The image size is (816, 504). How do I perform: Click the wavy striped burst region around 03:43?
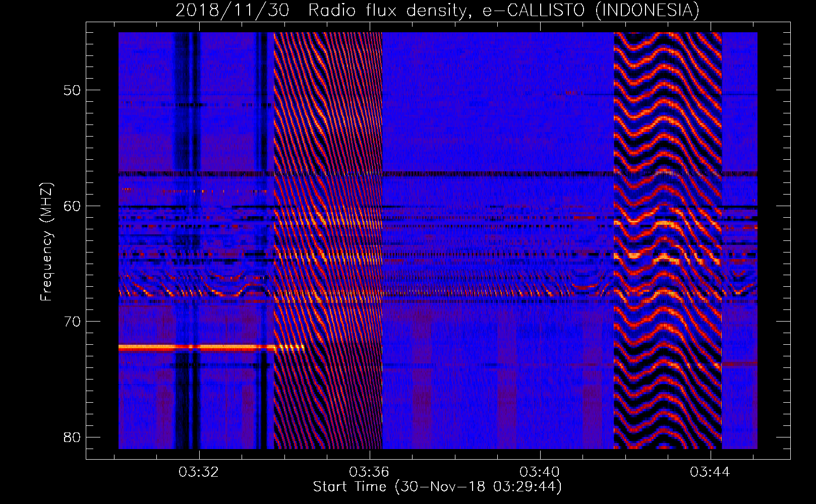pyautogui.click(x=668, y=240)
